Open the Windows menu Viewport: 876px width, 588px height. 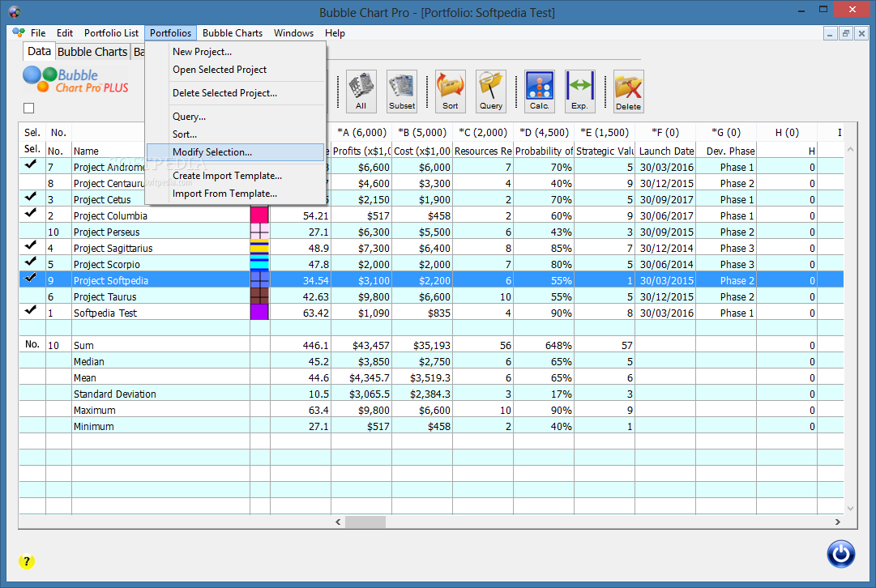point(293,33)
